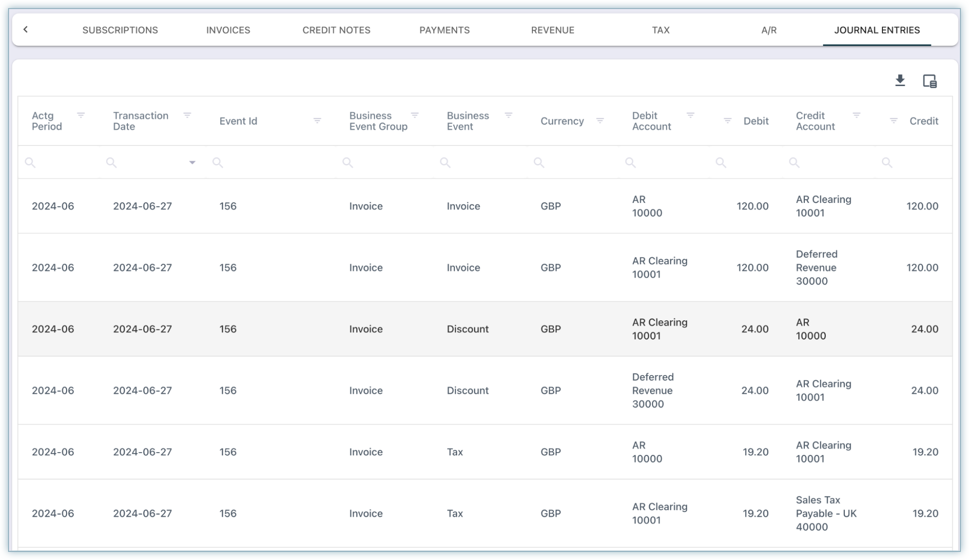Open filter icon on Currency column
The image size is (969, 560).
[600, 121]
